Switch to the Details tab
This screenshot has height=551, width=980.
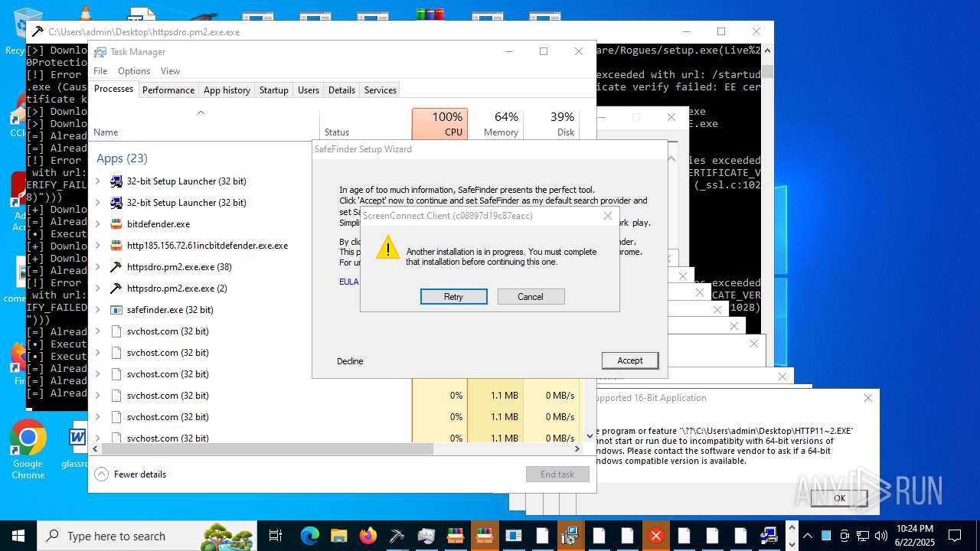pyautogui.click(x=341, y=90)
